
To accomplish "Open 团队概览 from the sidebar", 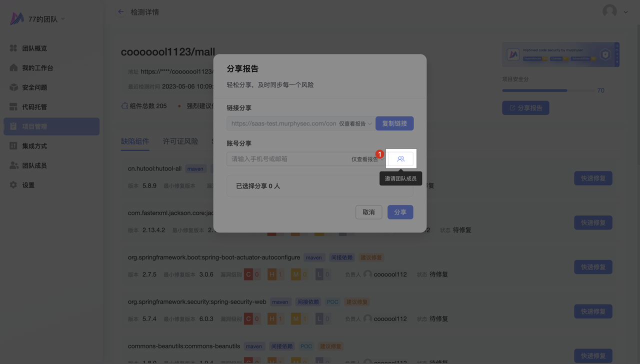I will [x=34, y=48].
